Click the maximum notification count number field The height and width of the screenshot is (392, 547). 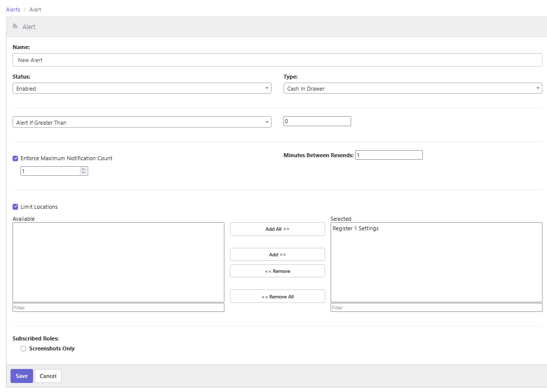tap(54, 171)
